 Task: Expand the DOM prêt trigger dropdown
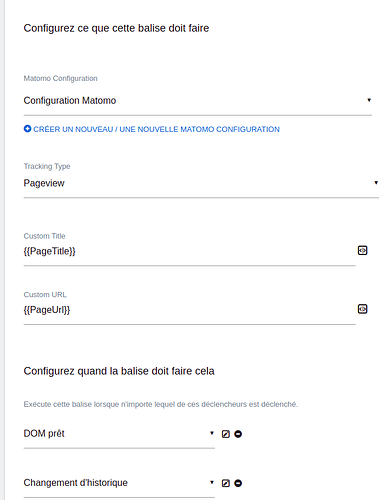click(x=119, y=434)
